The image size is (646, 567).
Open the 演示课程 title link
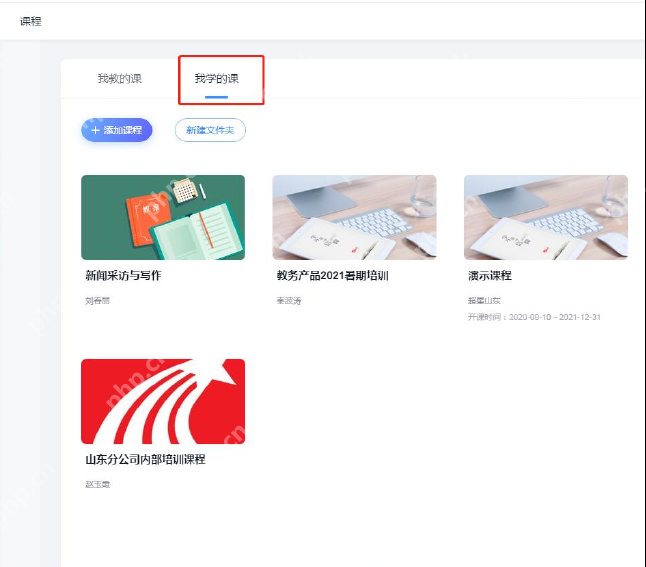[x=489, y=275]
